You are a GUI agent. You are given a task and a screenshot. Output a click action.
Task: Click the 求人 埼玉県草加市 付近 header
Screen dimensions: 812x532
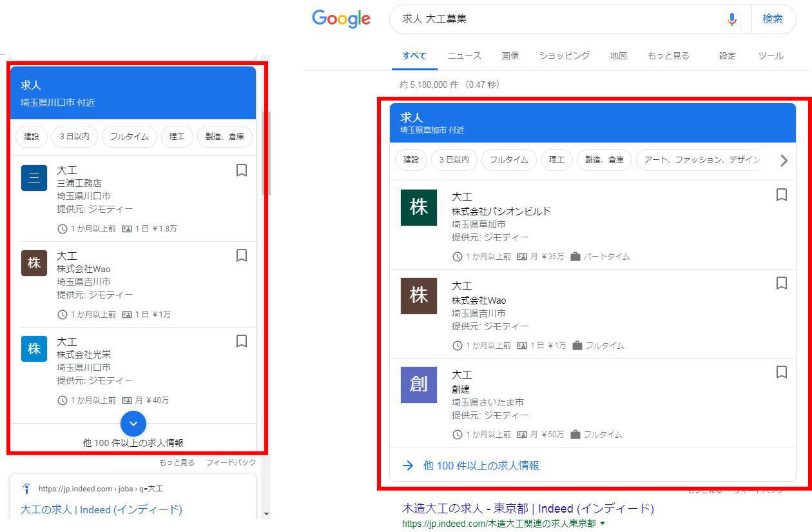[593, 123]
